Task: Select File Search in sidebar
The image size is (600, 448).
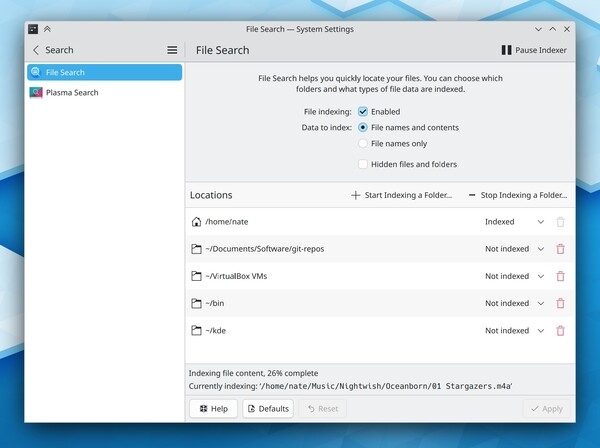Action: [x=104, y=72]
